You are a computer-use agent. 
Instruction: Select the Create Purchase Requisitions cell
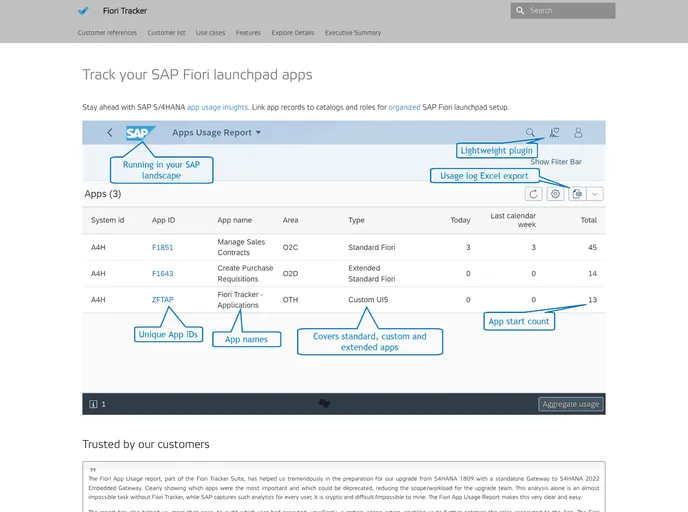tap(245, 274)
